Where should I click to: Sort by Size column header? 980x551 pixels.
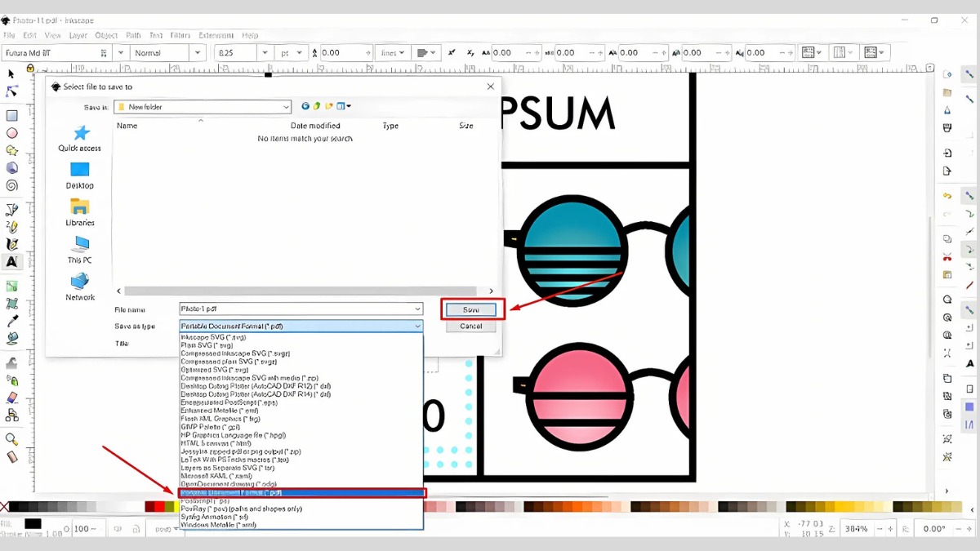[466, 126]
